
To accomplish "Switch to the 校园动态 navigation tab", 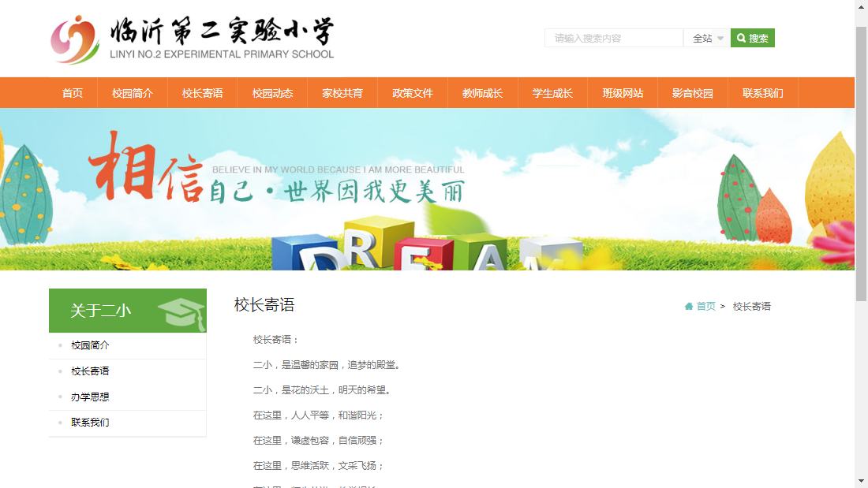I will pyautogui.click(x=271, y=92).
